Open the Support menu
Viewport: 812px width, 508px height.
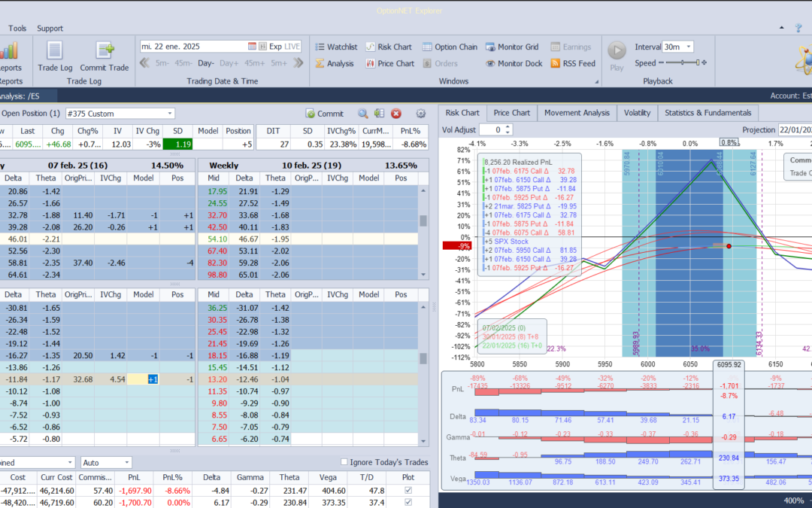(x=50, y=29)
